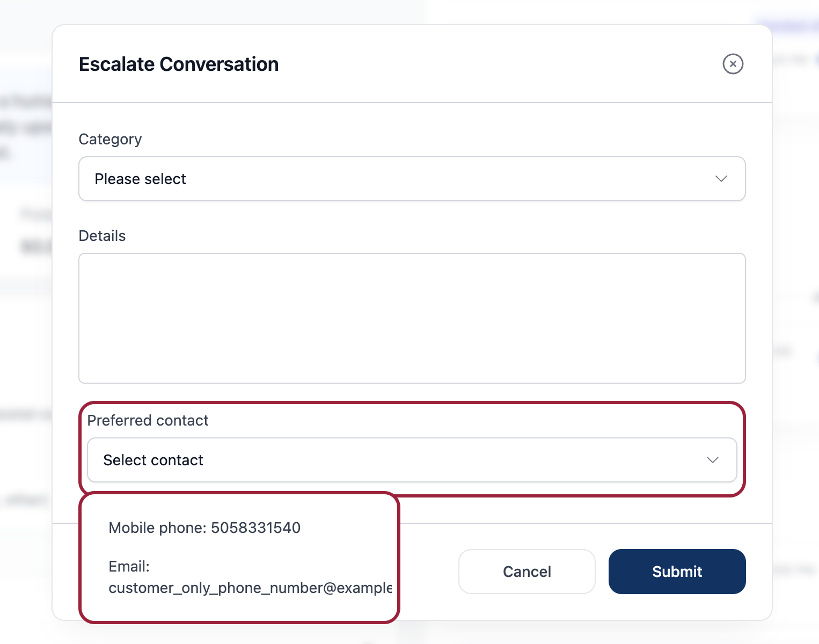Click the Cancel button
The image size is (819, 644).
point(526,572)
